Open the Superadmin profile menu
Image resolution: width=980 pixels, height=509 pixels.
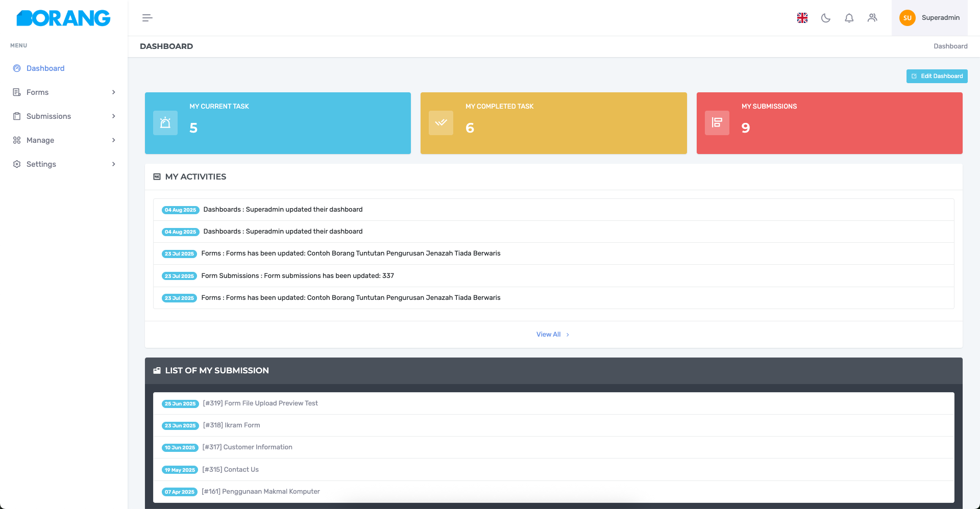point(929,18)
